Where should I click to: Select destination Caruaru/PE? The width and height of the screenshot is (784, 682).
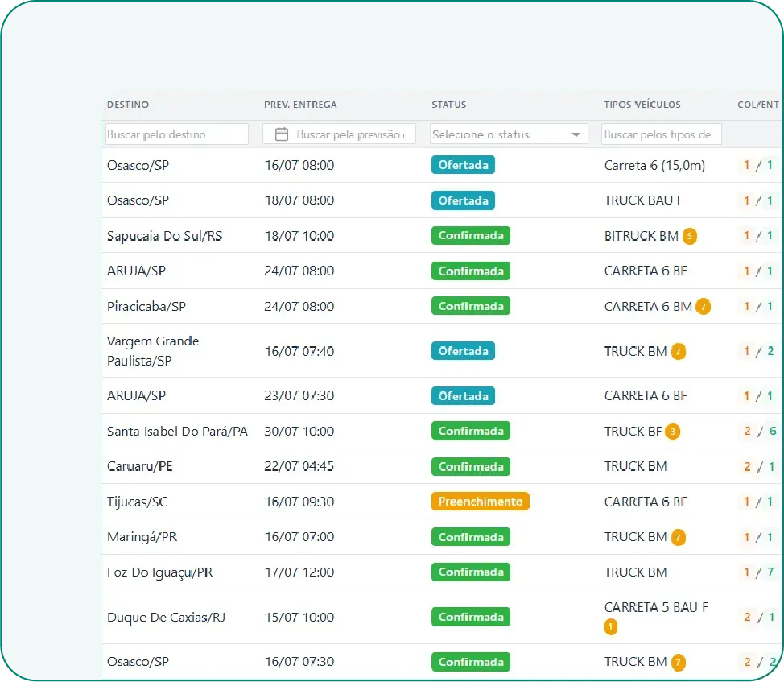click(x=139, y=466)
